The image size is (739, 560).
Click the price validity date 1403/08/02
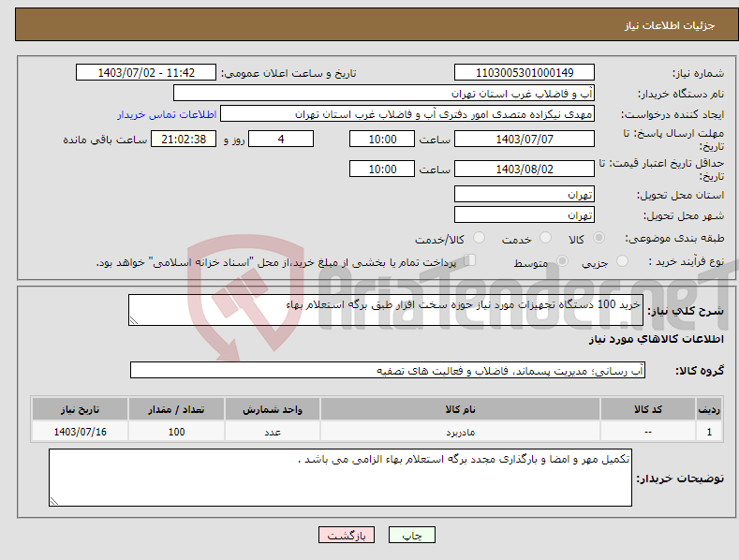click(x=525, y=169)
